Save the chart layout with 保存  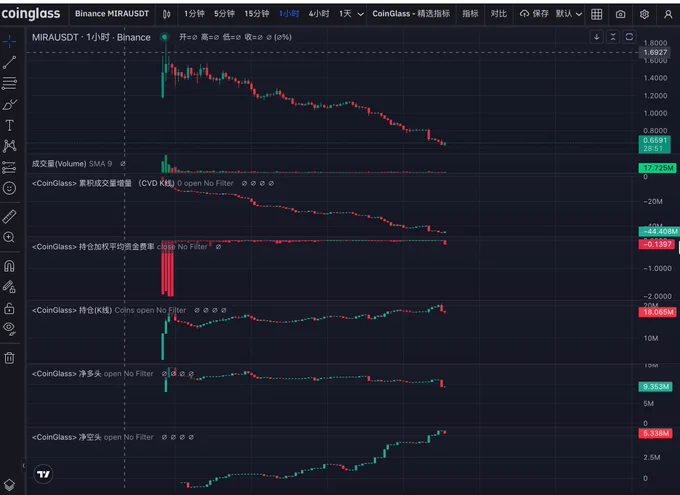tap(534, 14)
